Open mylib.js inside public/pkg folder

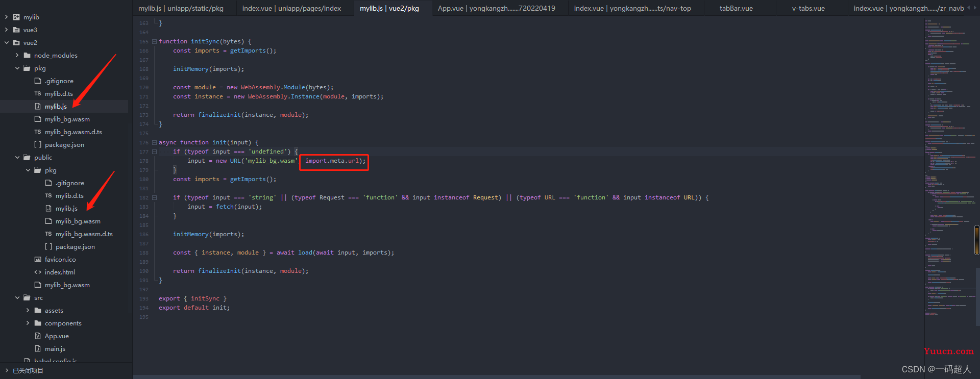pos(66,208)
